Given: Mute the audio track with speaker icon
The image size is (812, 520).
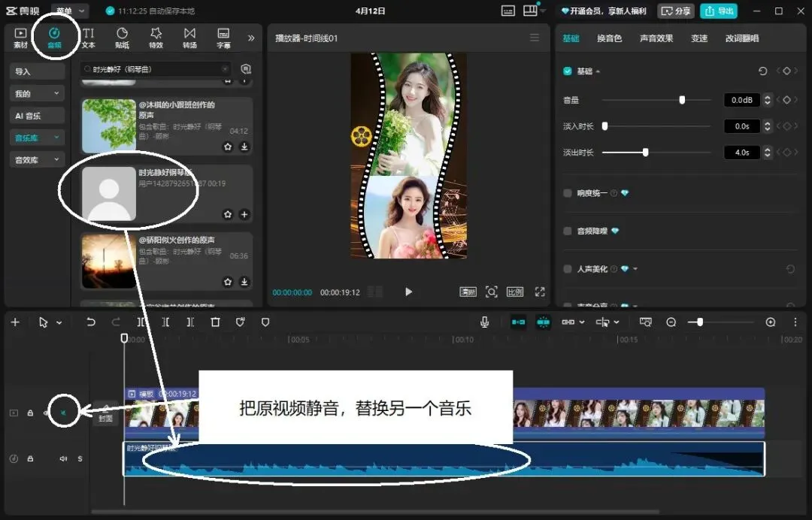Looking at the screenshot, I should (x=63, y=459).
